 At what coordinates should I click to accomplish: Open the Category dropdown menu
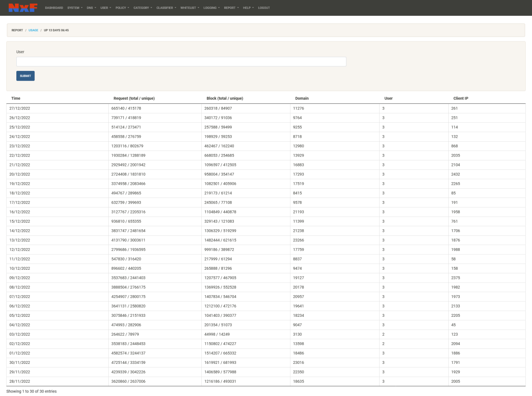pyautogui.click(x=143, y=8)
